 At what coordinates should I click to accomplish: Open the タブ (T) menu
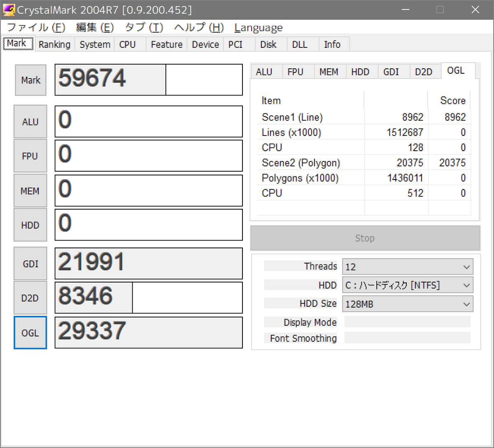click(x=144, y=28)
